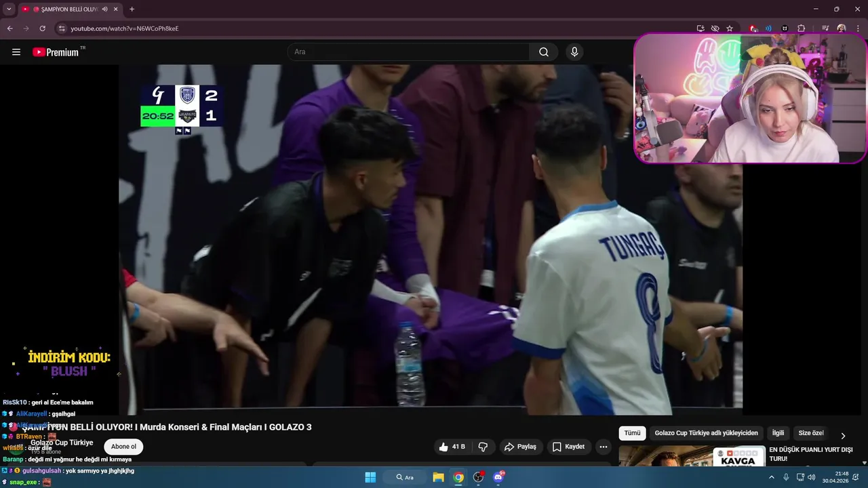Open the media control playlist icon
The height and width of the screenshot is (488, 868).
(825, 28)
